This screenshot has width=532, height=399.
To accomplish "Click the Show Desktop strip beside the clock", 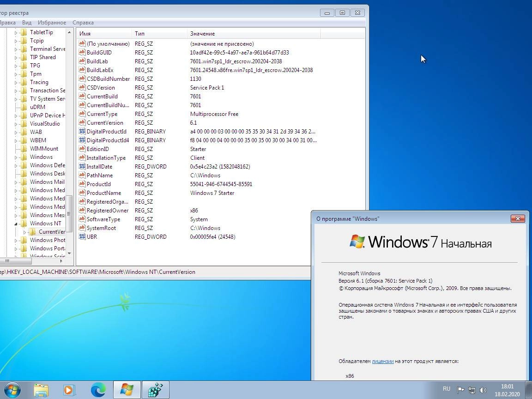I will 529,390.
